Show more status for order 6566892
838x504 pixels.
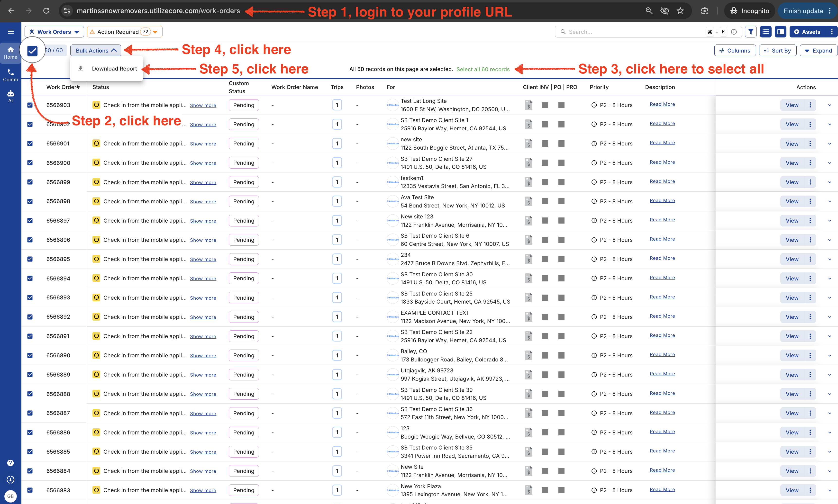click(203, 317)
